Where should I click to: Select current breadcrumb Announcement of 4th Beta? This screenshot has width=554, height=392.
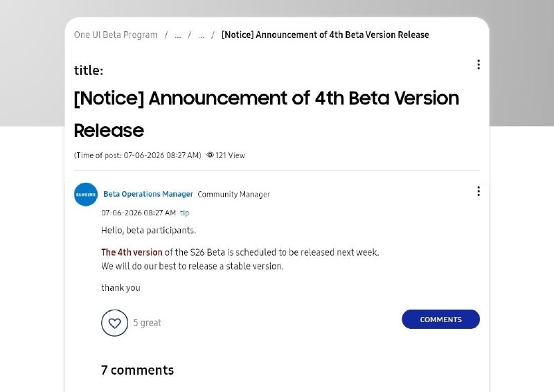(x=325, y=35)
